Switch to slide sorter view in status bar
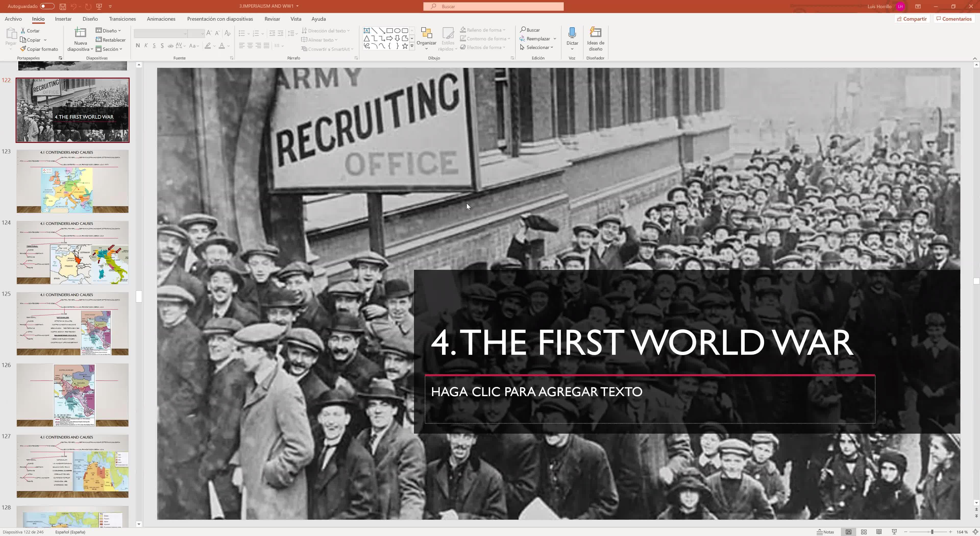 864,532
